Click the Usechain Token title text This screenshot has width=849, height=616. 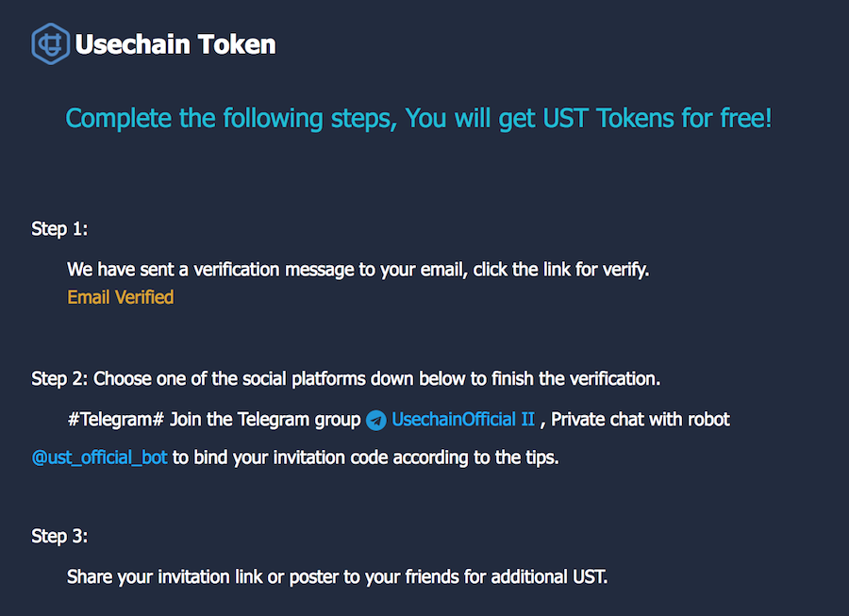pos(175,44)
